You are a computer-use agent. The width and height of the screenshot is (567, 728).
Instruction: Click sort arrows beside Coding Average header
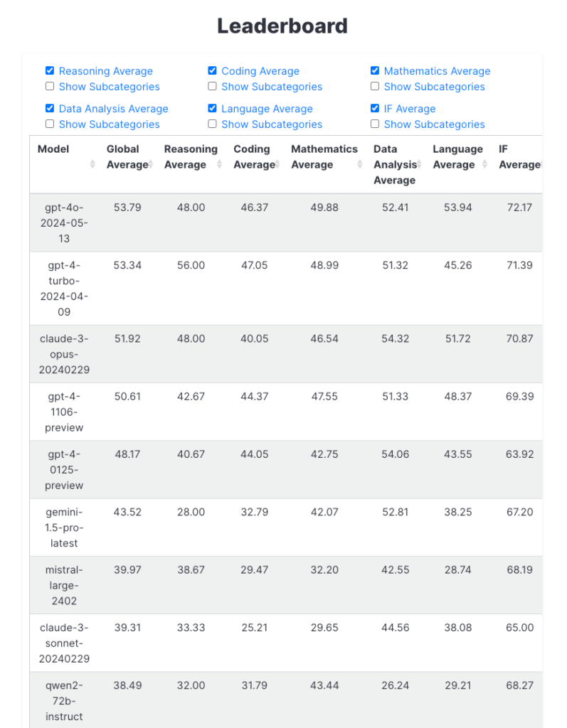pyautogui.click(x=277, y=165)
